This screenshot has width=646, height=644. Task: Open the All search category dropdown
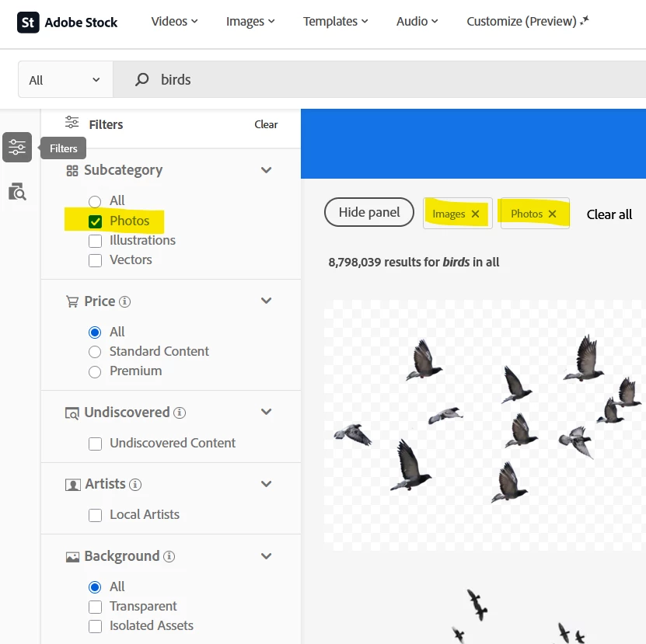[x=65, y=79]
